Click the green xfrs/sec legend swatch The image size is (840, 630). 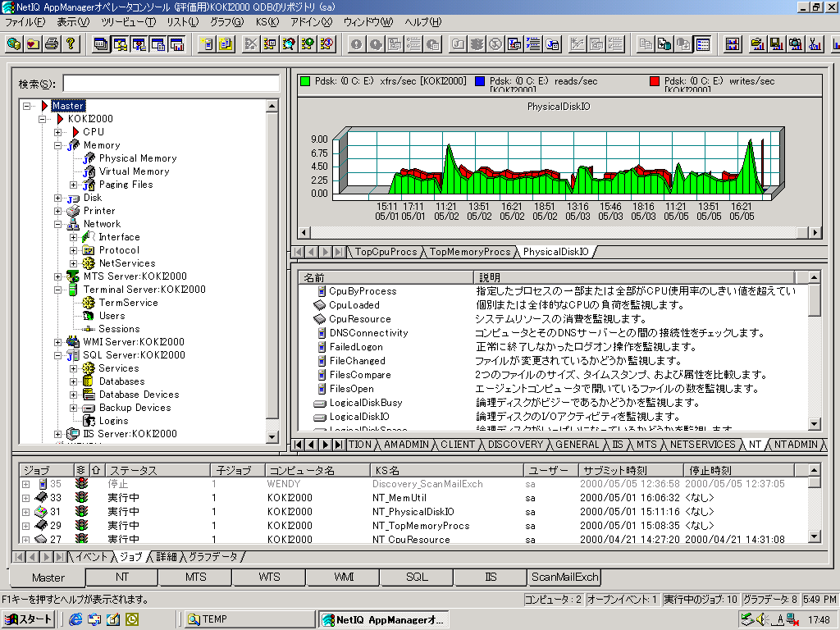coord(305,81)
